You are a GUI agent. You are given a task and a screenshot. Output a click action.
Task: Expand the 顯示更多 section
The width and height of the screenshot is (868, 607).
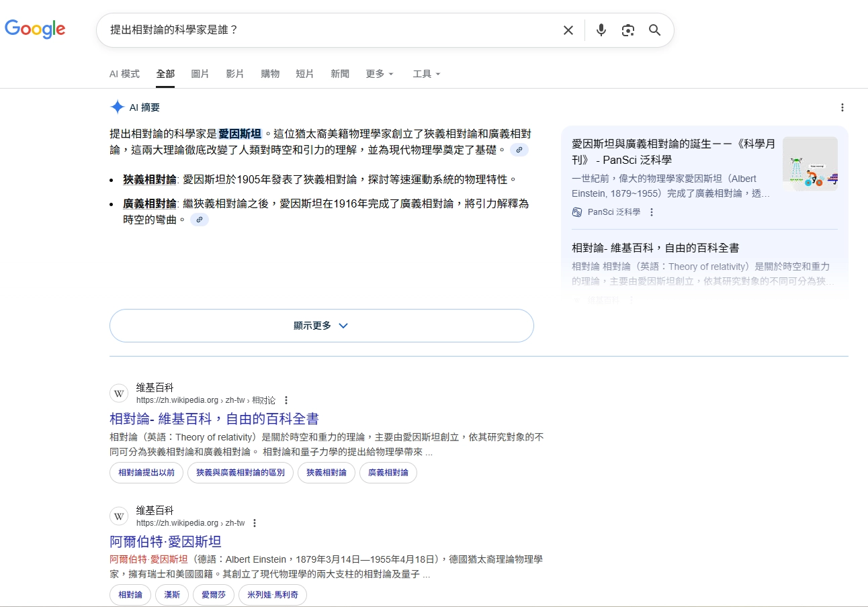[321, 325]
